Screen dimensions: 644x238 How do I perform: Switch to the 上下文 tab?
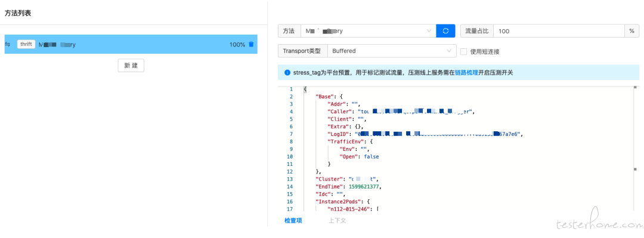click(x=337, y=221)
